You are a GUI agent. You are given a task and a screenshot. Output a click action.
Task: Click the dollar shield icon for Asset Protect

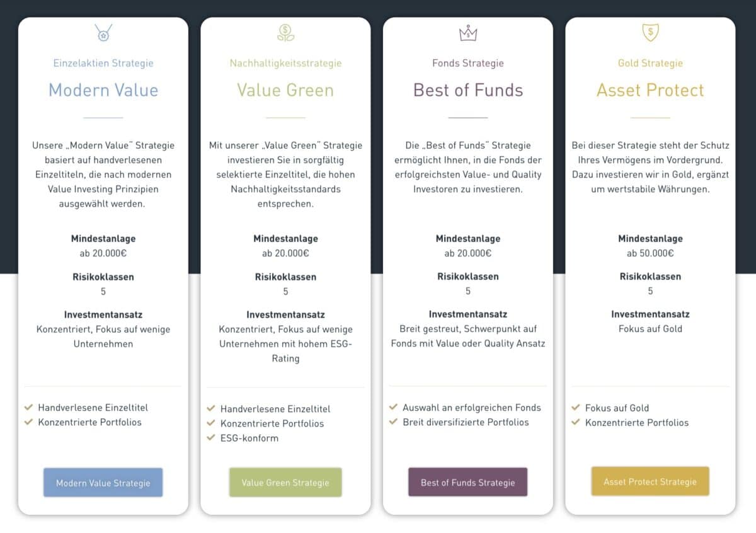pos(650,32)
